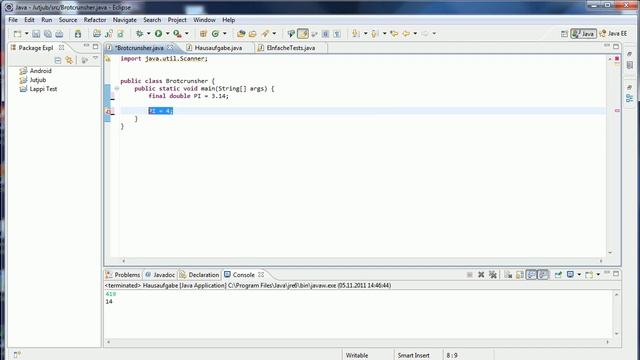Collapse the main method fold marker
Viewport: 640px width, 360px height.
[x=117, y=88]
